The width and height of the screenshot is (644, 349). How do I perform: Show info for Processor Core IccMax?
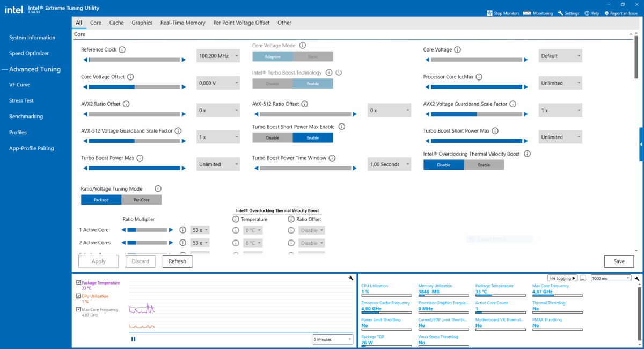(479, 77)
